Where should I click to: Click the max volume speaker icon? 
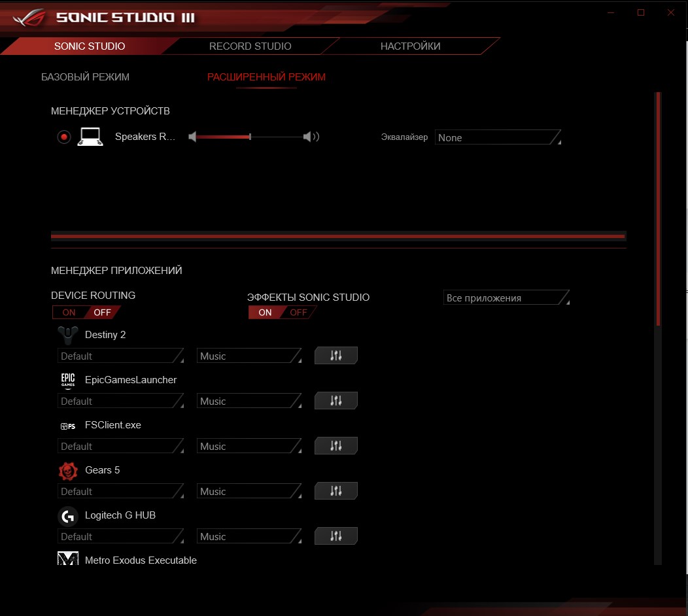311,137
